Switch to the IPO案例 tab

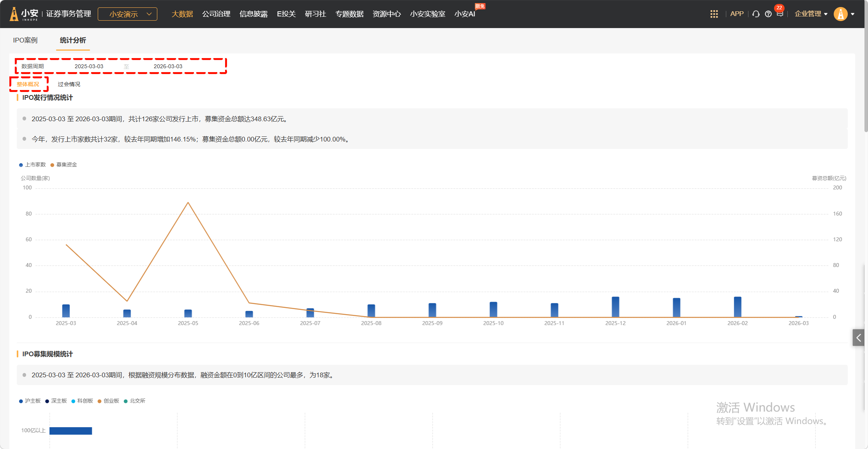point(25,40)
